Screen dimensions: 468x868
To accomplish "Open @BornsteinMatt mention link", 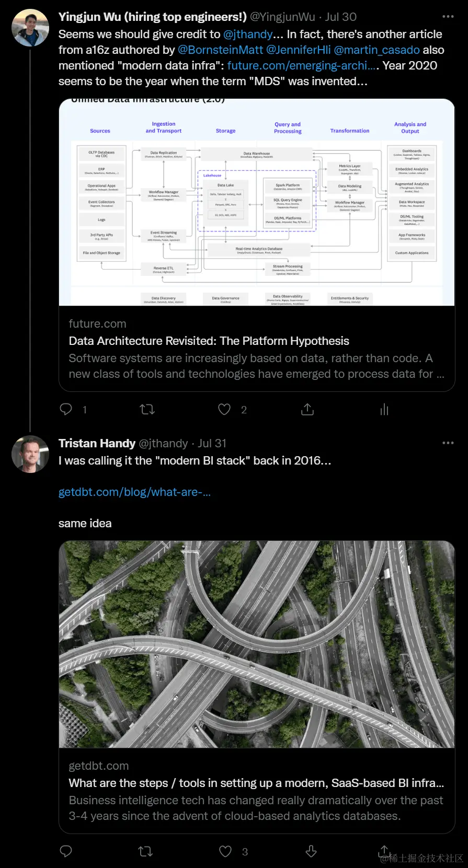I will click(220, 50).
